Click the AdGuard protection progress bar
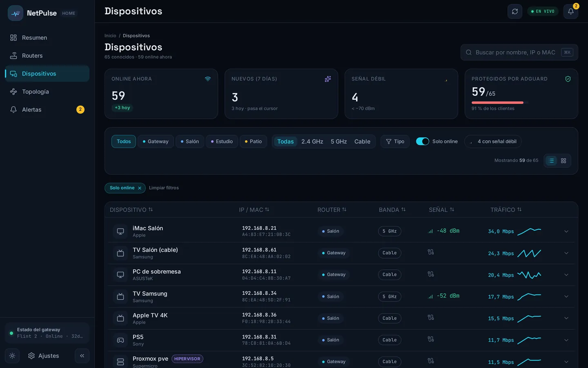This screenshot has height=368, width=588. 500,103
